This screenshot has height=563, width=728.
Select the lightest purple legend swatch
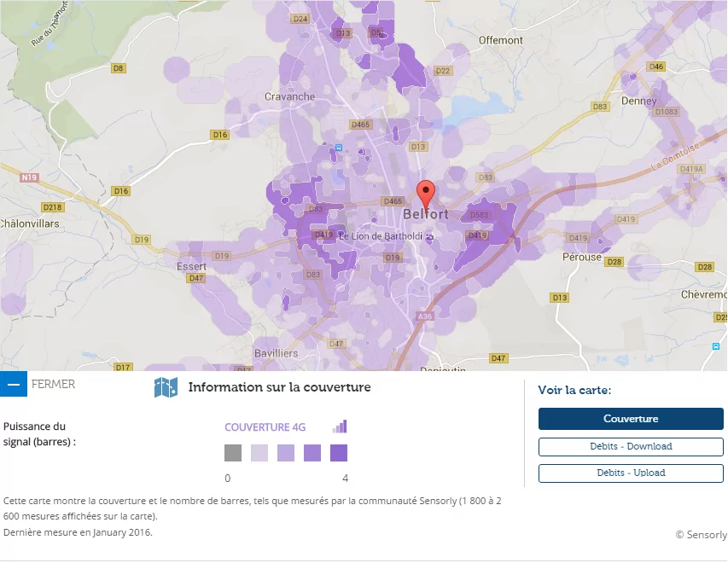pyautogui.click(x=259, y=453)
